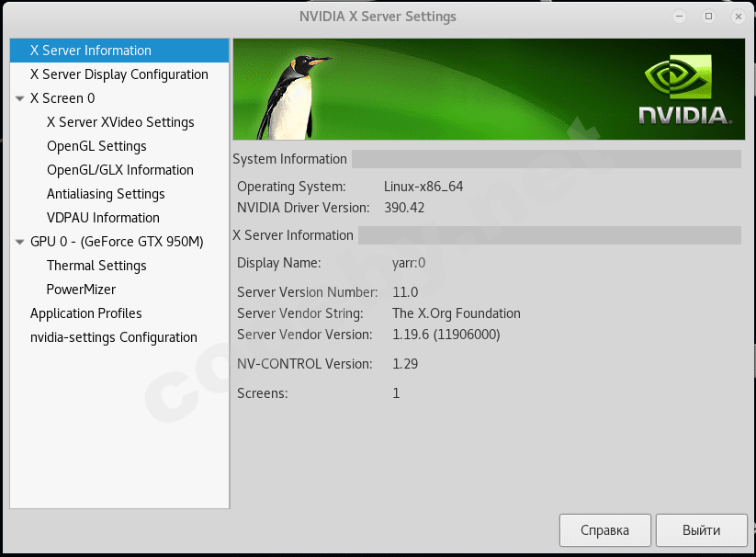Open VDPAU Information page

(103, 218)
